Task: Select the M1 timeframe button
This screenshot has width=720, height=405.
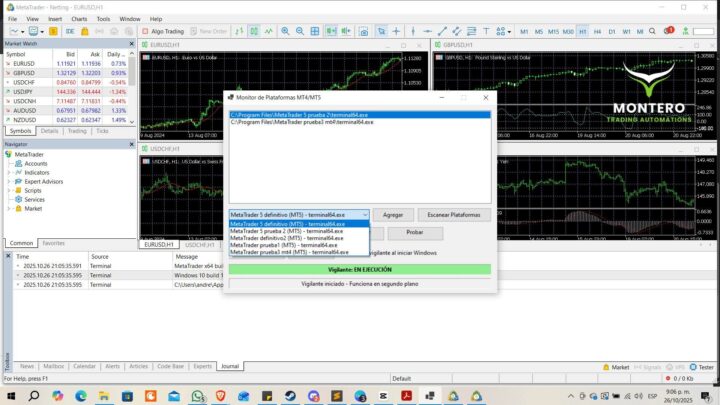Action: click(523, 31)
